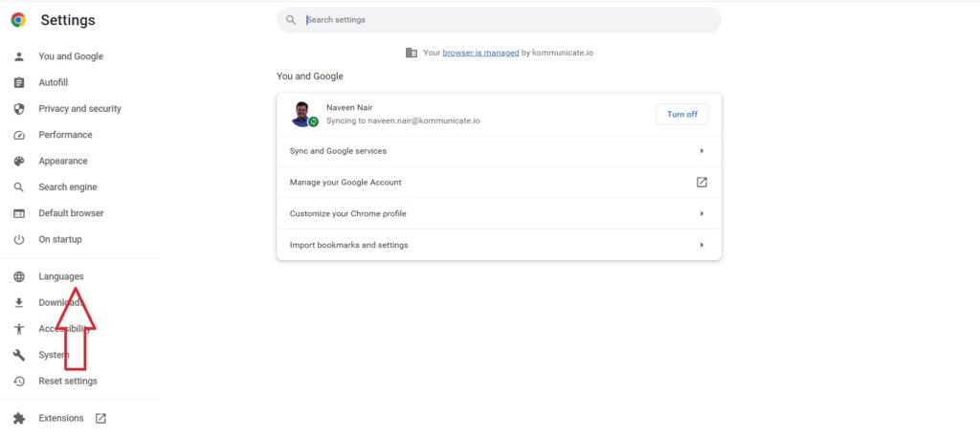Screen dimensions: 980x437
Task: Click the Extensions puzzle piece icon
Action: point(19,418)
